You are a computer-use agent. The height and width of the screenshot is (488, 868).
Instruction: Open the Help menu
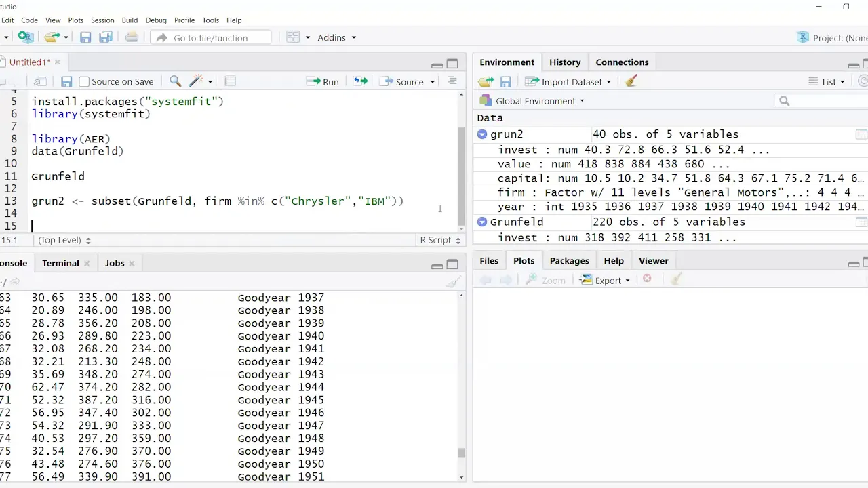[234, 20]
